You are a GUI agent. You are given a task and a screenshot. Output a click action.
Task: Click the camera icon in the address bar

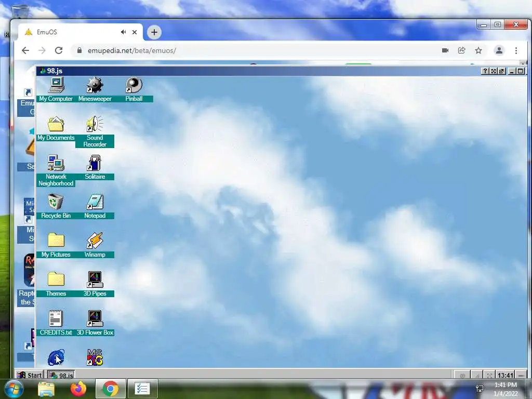point(445,50)
